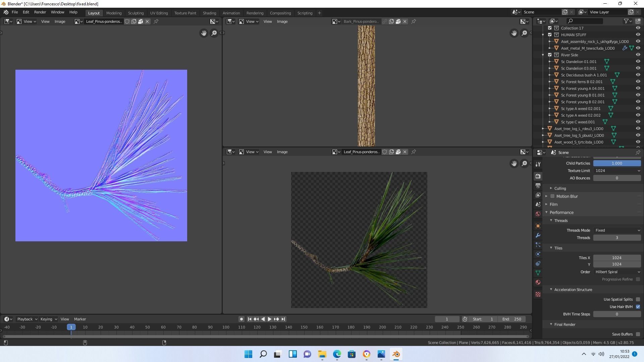Expand the Culling panel

coord(560,188)
